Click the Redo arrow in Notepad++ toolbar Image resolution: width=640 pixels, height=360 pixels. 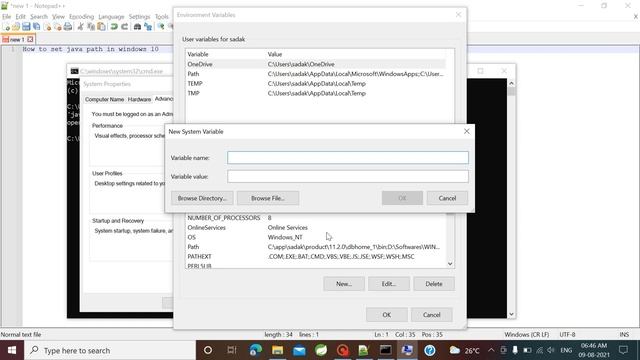click(x=124, y=27)
